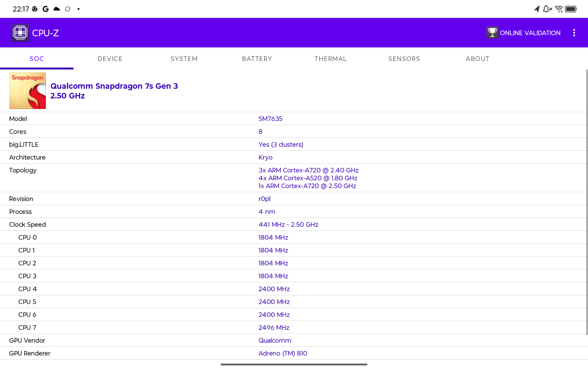This screenshot has height=368, width=588.
Task: Tap the Snapdragon logo thumbnail
Action: pyautogui.click(x=28, y=91)
